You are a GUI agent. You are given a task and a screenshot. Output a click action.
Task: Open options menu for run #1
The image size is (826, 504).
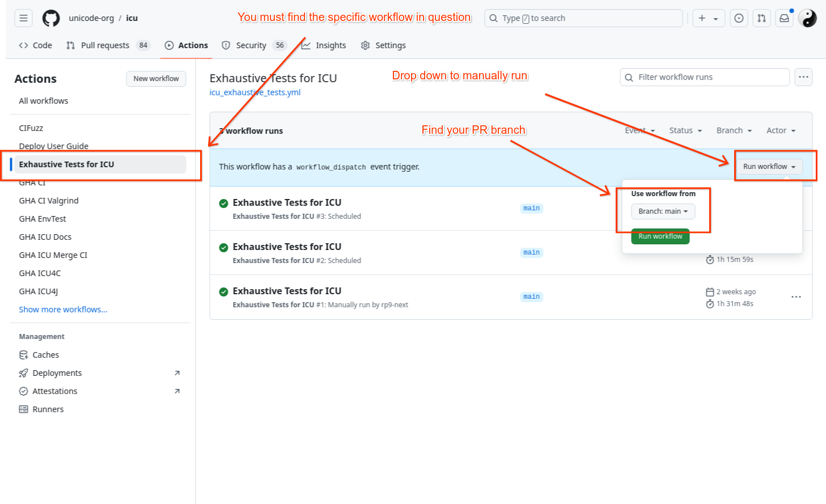(x=796, y=297)
